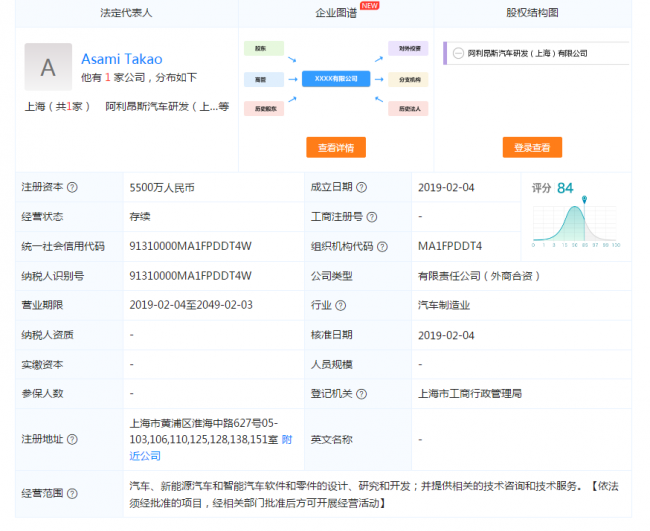
Task: Collapse the 阿利昂斯汽车研发 equity tree node
Action: click(x=458, y=53)
